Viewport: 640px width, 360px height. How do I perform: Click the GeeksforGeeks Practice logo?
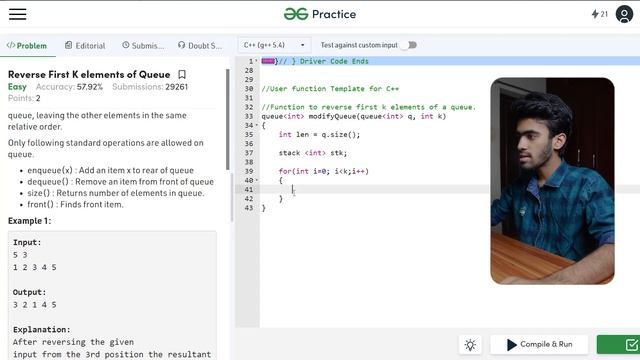[x=320, y=14]
